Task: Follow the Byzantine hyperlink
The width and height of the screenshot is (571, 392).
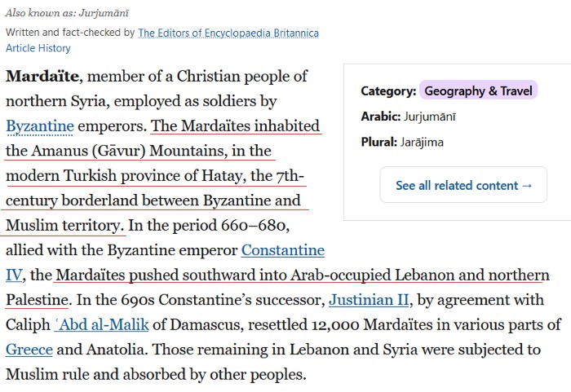Action: click(x=40, y=126)
